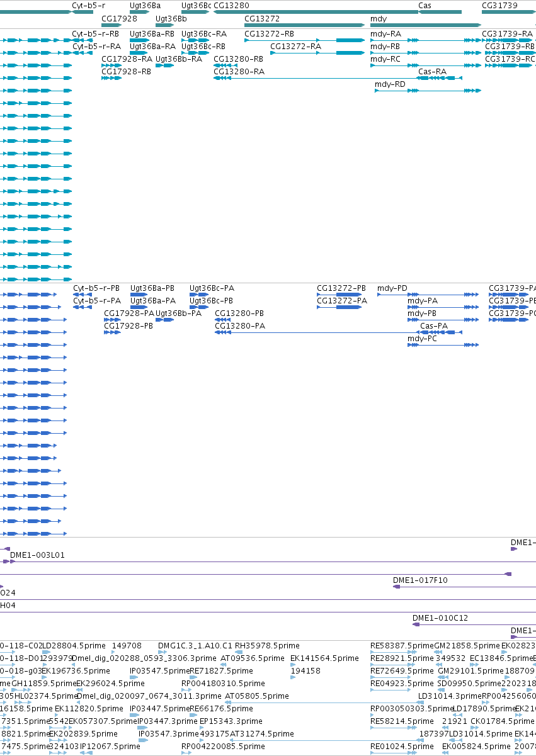Click EST label AT31274.5prime
The width and height of the screenshot is (536, 756).
pyautogui.click(x=261, y=733)
